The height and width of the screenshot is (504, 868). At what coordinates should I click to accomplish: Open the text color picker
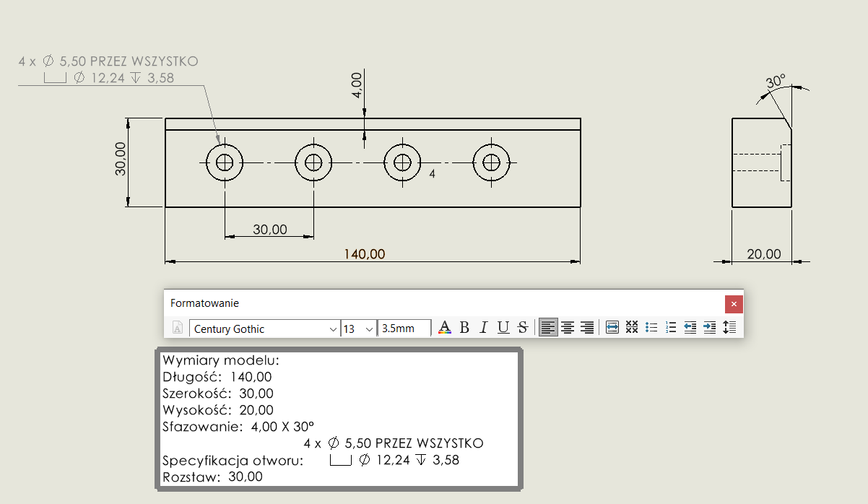445,328
